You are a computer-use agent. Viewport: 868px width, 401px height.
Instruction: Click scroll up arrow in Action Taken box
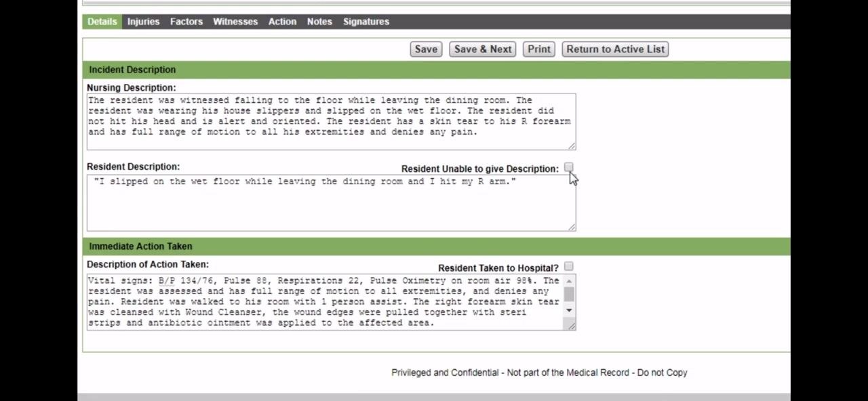pos(569,280)
